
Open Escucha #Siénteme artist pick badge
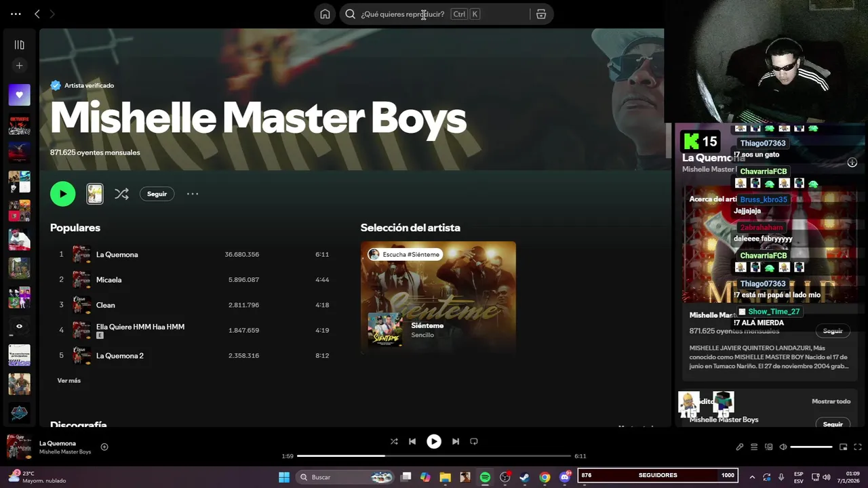coord(405,254)
